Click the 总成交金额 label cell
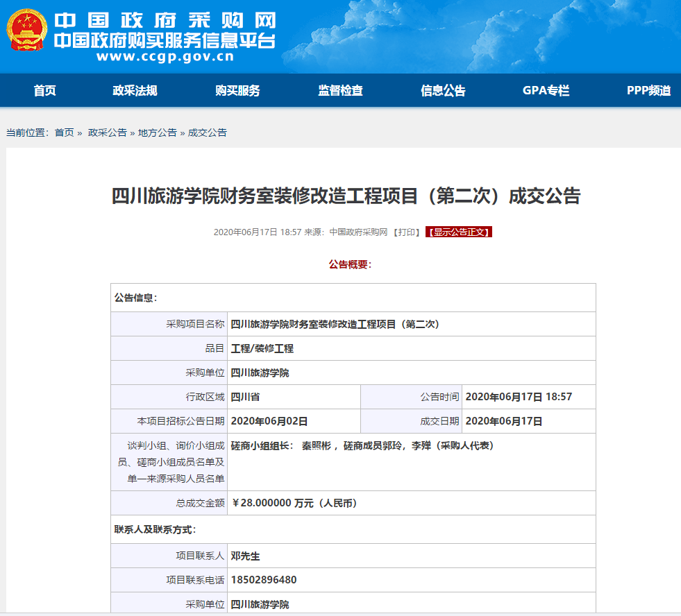 tap(169, 503)
